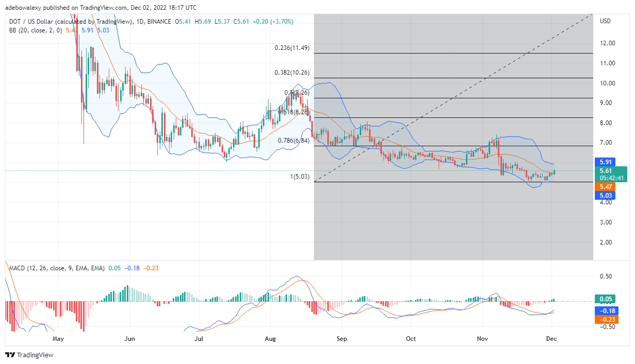Open the MACD (12, 26, close, 9, EMA, EMA) legend

57,268
